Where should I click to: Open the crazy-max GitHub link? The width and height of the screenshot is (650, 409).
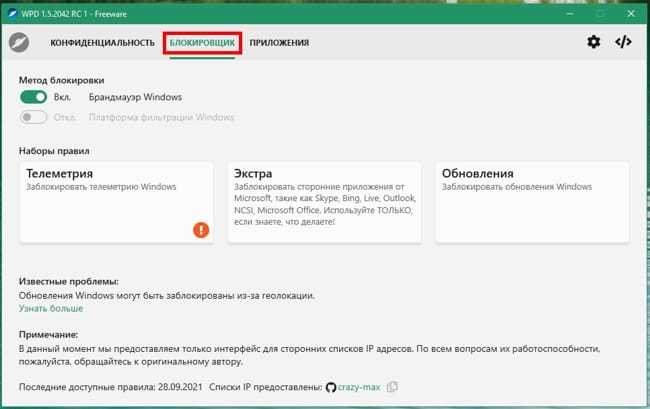tap(359, 387)
